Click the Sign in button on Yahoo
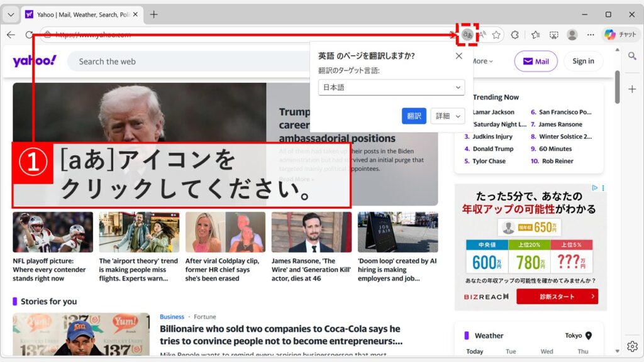Viewport: 644px width, 362px height. 583,61
